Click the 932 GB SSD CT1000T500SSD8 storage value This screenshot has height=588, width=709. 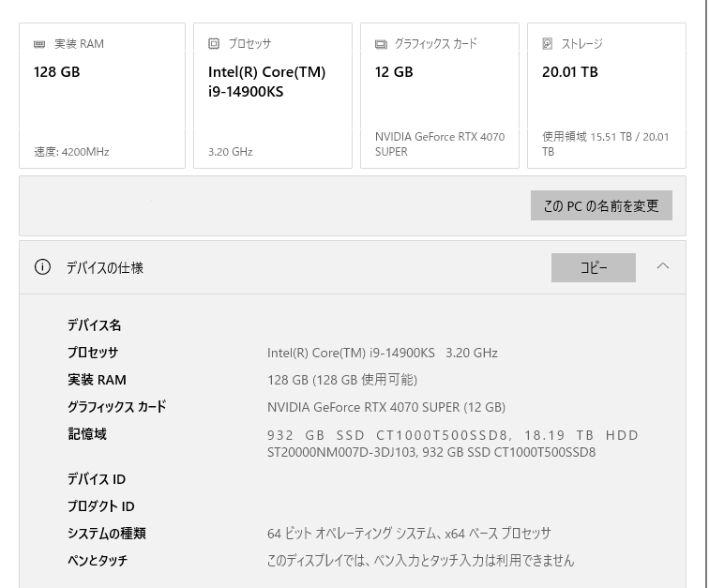pyautogui.click(x=453, y=444)
